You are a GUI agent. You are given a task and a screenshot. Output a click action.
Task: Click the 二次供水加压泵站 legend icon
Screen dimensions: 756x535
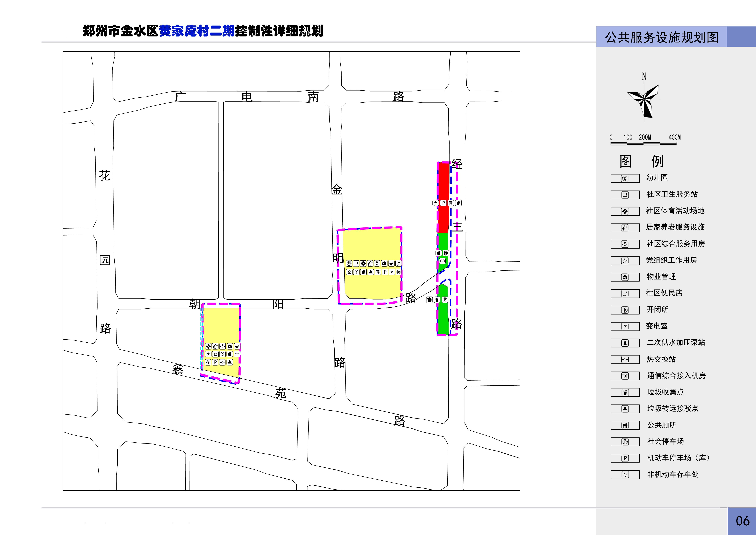pos(625,343)
